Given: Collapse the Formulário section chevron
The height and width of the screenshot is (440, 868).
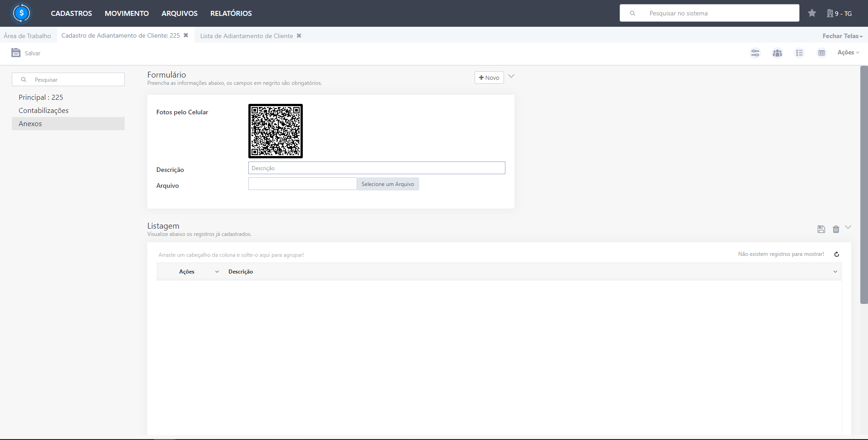Looking at the screenshot, I should click(511, 76).
